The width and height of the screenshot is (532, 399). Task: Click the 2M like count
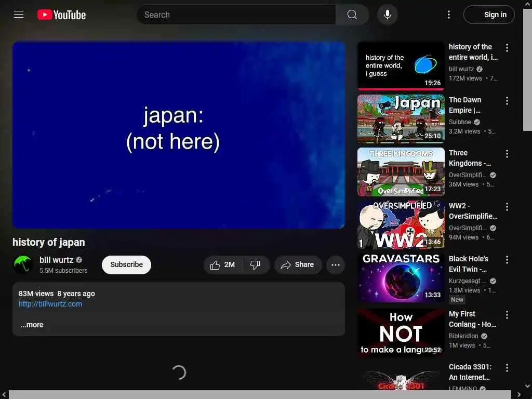pyautogui.click(x=229, y=264)
